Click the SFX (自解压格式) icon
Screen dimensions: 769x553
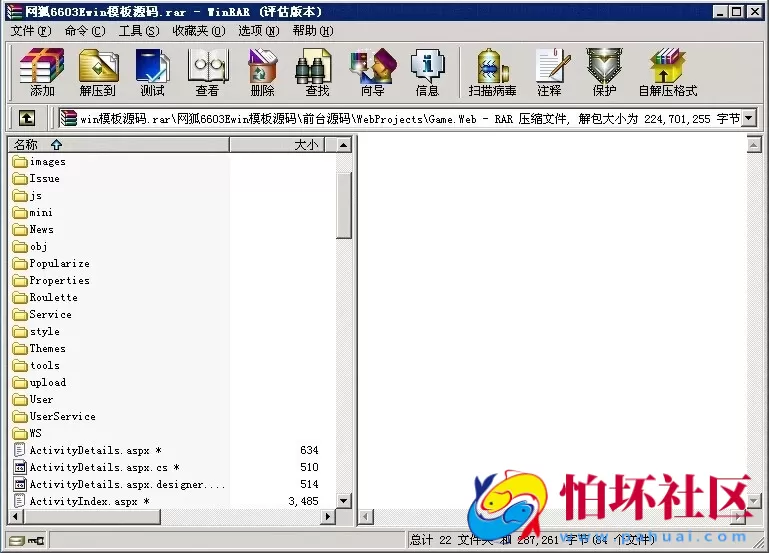[x=667, y=72]
